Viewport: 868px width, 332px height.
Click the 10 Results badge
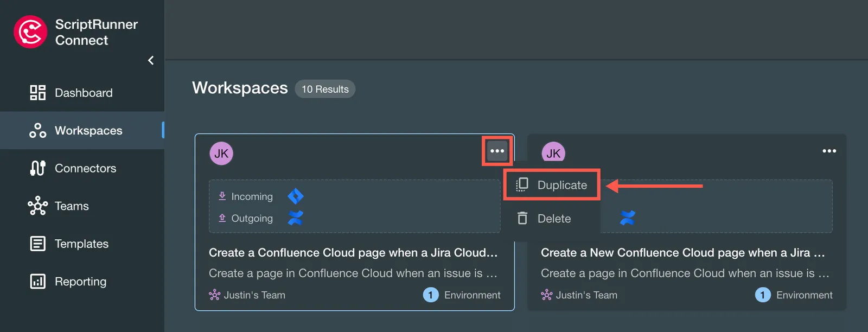(x=325, y=89)
